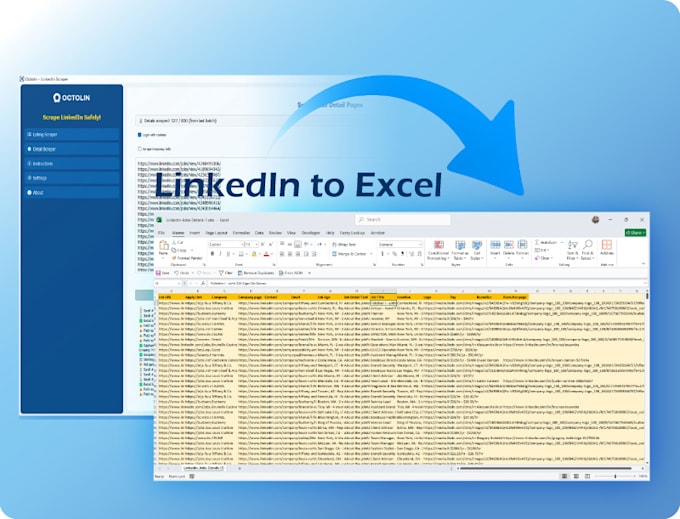Open the Developer tab in Excel
Screen dimensions: 680x519
tap(311, 233)
